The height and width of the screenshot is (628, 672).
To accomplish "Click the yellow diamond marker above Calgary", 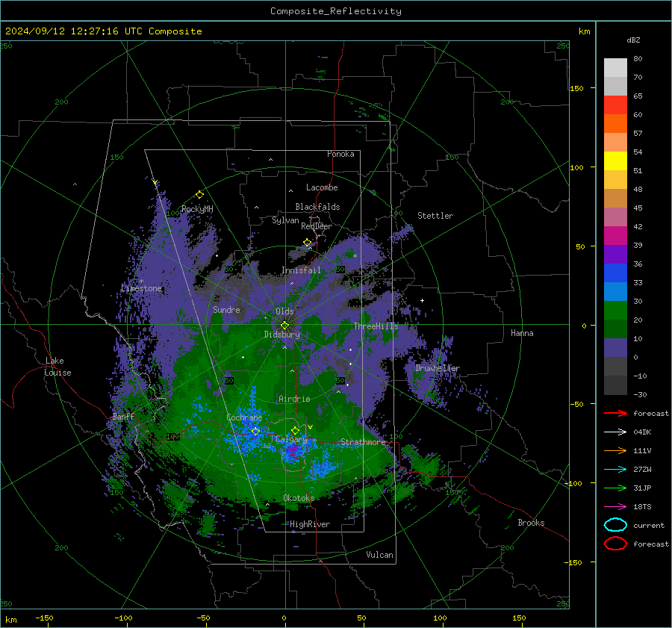I will (x=295, y=430).
